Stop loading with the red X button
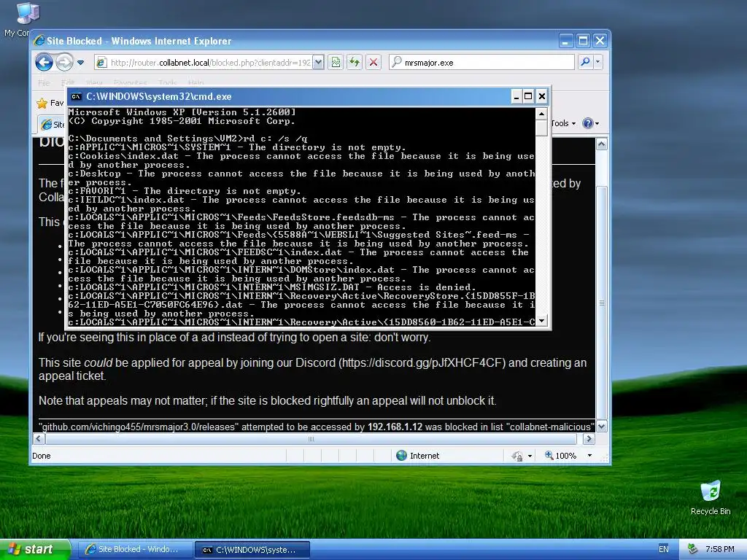The image size is (747, 560). coord(373,63)
